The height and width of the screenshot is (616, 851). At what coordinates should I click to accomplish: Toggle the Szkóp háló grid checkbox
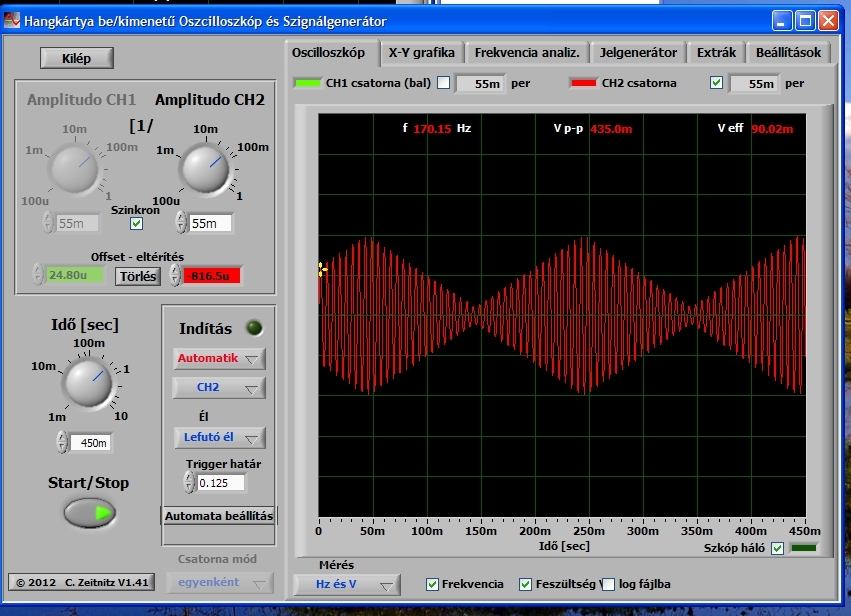(777, 548)
